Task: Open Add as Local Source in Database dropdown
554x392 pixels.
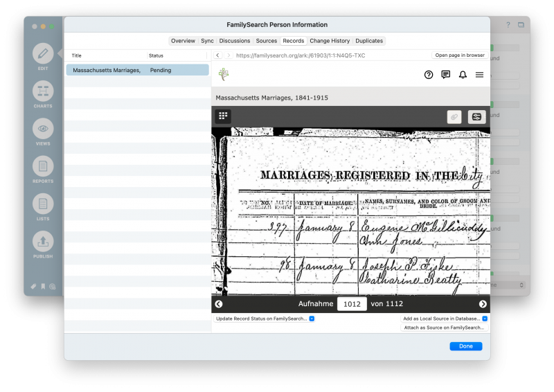Action: (445, 319)
